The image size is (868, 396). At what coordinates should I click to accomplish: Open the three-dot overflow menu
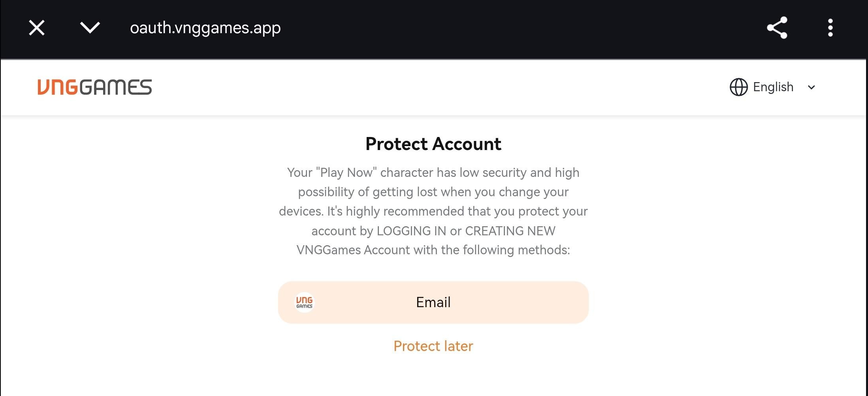click(x=830, y=28)
